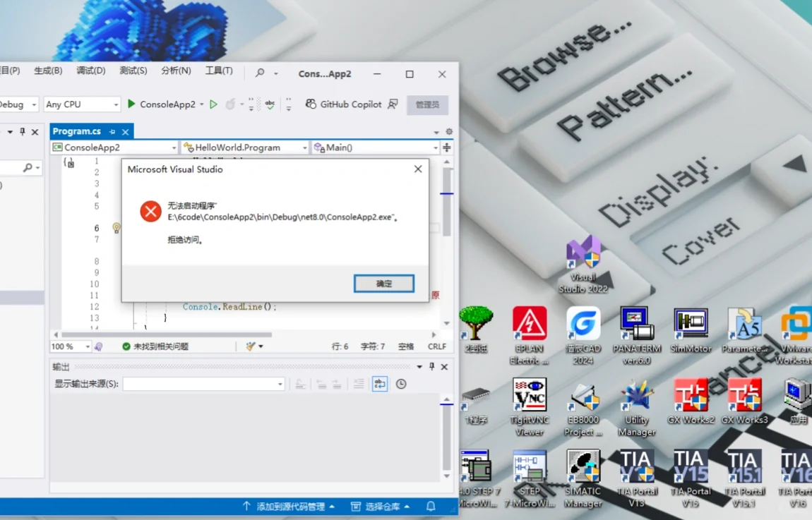The width and height of the screenshot is (812, 520).
Task: Open the editor tab settings gear
Action: [x=449, y=131]
